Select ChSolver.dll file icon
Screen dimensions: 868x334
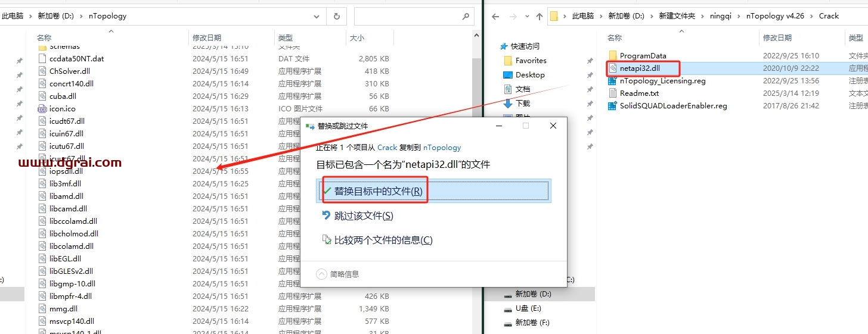pos(42,71)
